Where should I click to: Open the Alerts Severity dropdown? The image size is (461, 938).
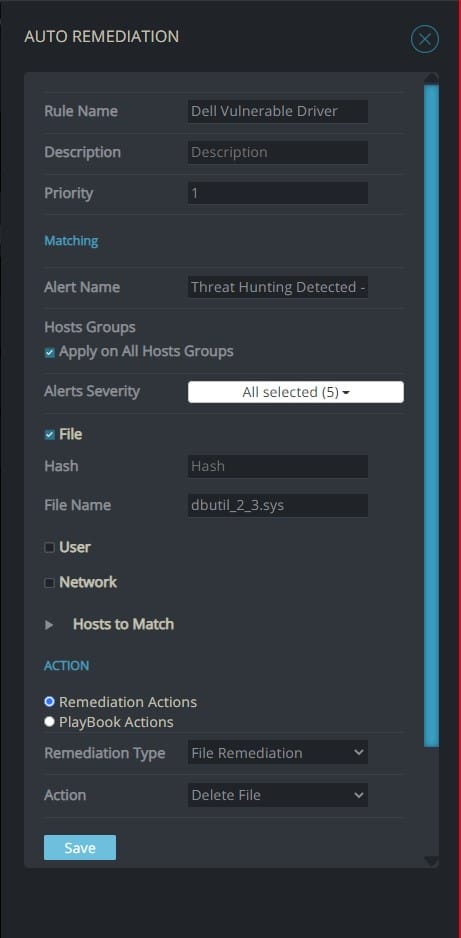[296, 392]
